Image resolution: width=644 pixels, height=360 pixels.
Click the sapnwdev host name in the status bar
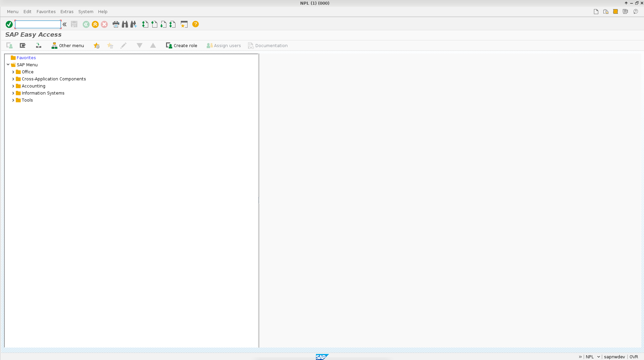tap(614, 357)
